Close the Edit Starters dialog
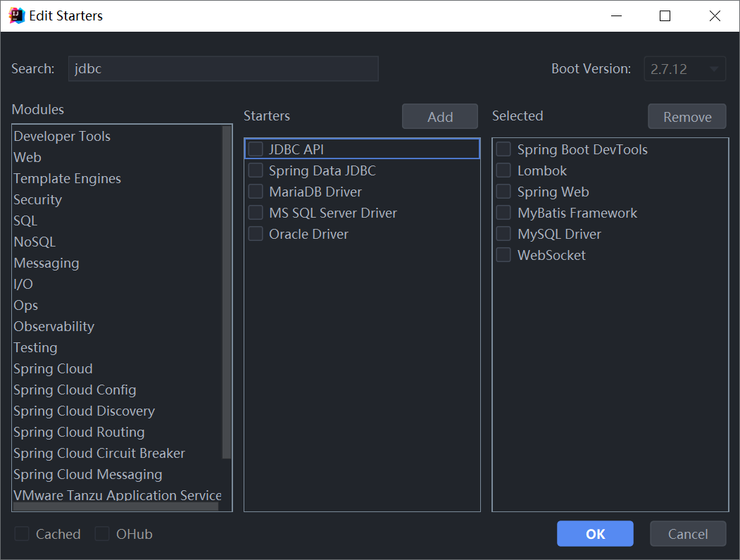 pos(715,15)
